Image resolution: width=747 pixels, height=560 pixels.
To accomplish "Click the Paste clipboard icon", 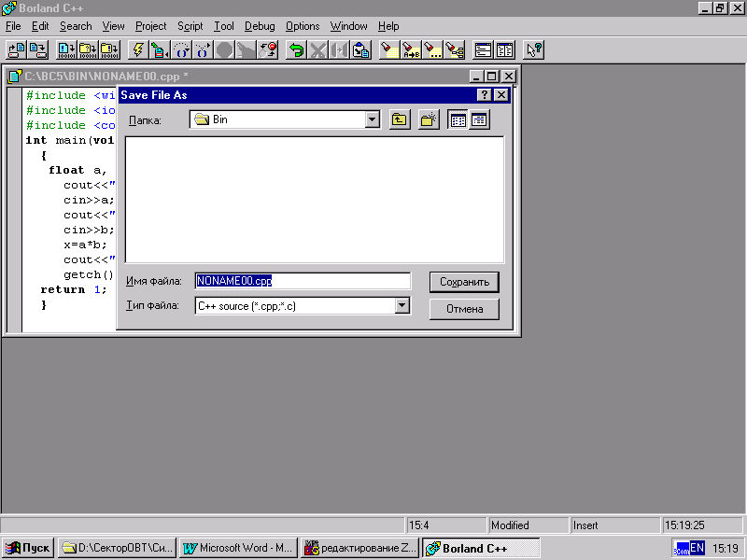I will pyautogui.click(x=361, y=50).
